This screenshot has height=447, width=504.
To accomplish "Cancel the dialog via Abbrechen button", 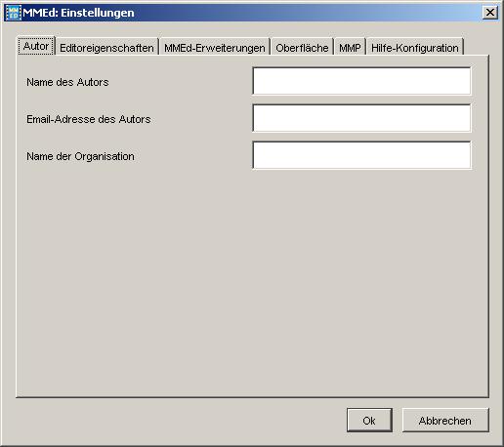I will 445,421.
